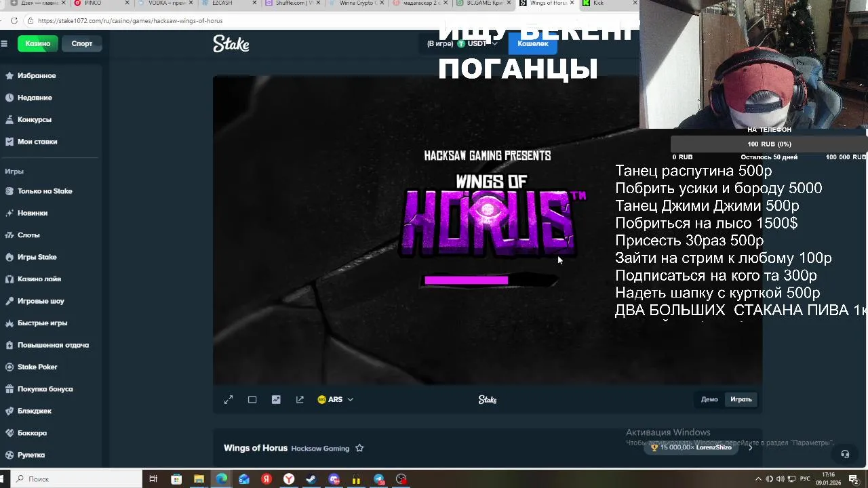Click the Игры Stake icon
Viewport: 868px width, 488px height.
coord(9,257)
